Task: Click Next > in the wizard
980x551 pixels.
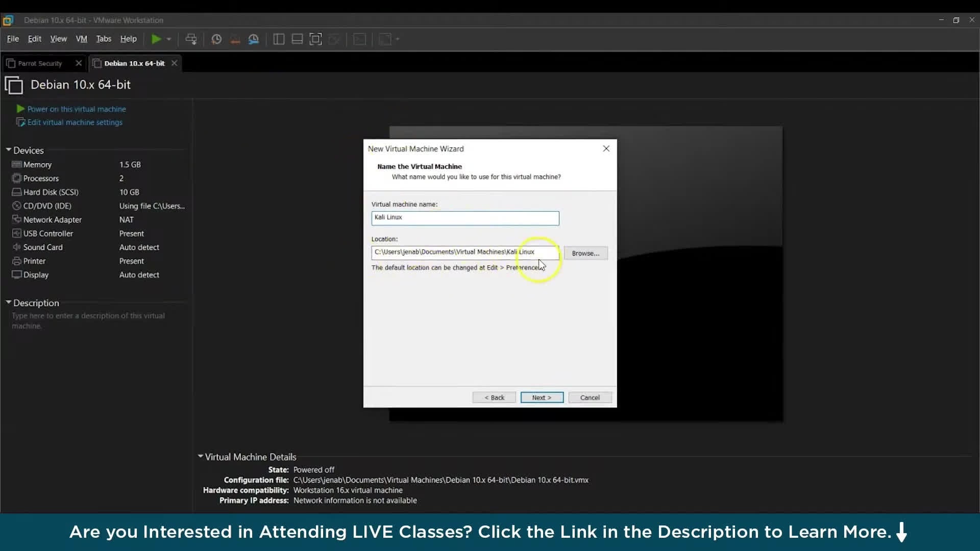Action: (542, 397)
